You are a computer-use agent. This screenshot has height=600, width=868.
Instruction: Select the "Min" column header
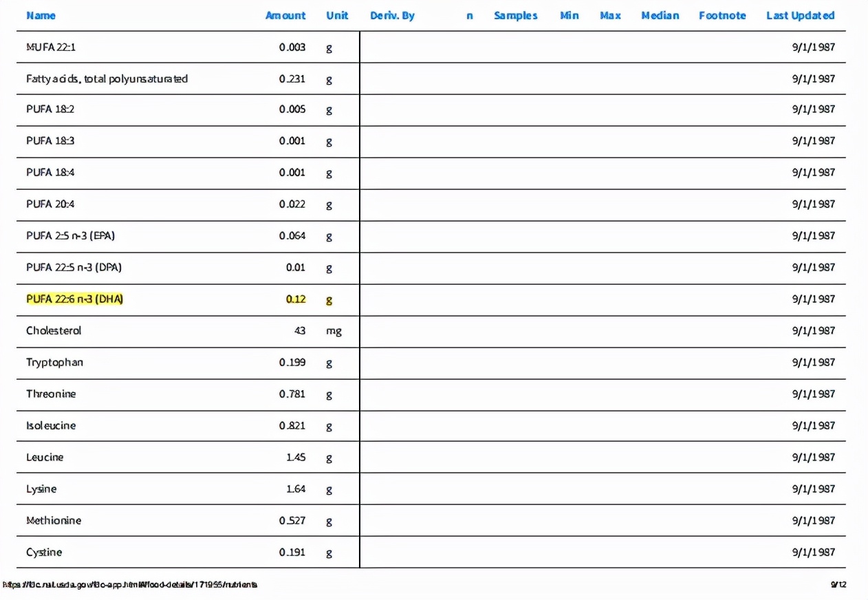click(x=569, y=15)
